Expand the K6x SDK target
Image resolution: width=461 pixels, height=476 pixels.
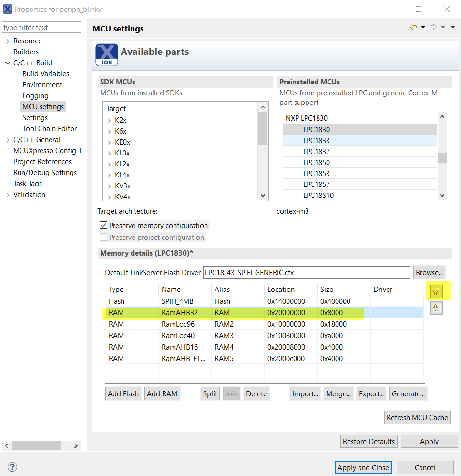click(109, 132)
